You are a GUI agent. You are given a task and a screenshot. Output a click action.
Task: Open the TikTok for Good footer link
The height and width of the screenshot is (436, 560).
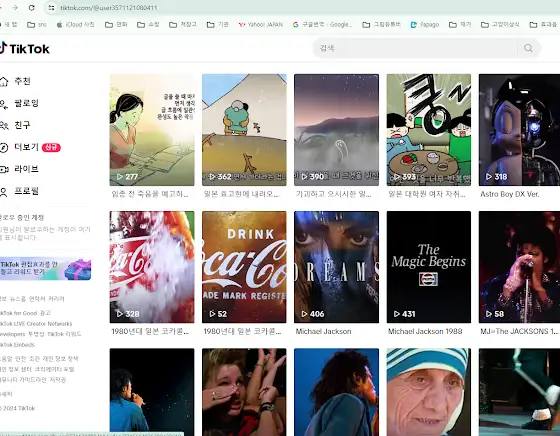[19, 313]
